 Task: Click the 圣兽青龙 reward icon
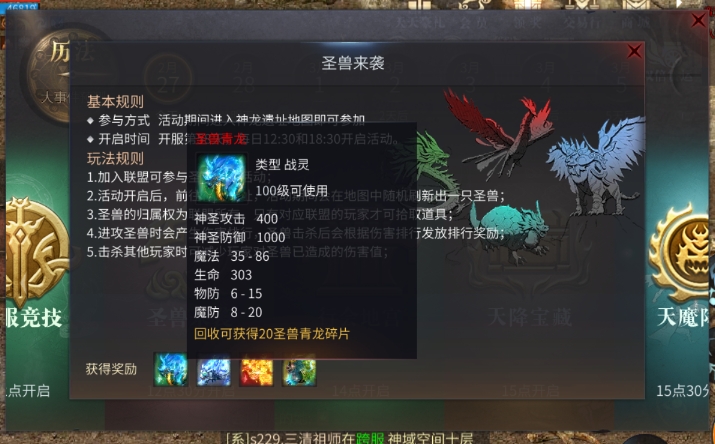click(x=171, y=369)
